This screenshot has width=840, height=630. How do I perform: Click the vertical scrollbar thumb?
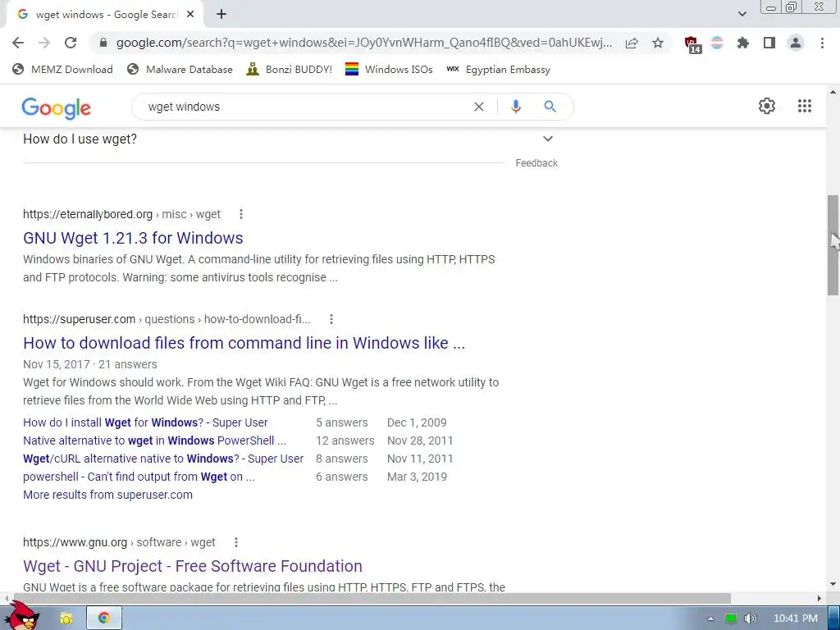coord(833,244)
